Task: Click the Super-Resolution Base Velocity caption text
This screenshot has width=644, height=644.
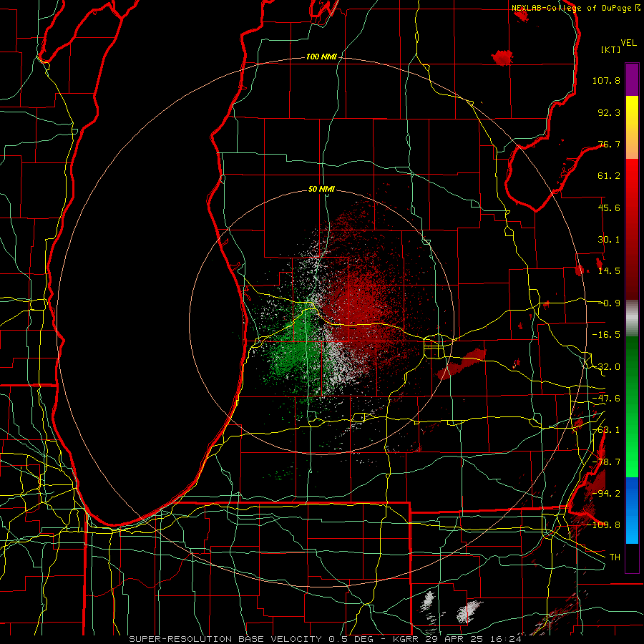Action: point(325,639)
